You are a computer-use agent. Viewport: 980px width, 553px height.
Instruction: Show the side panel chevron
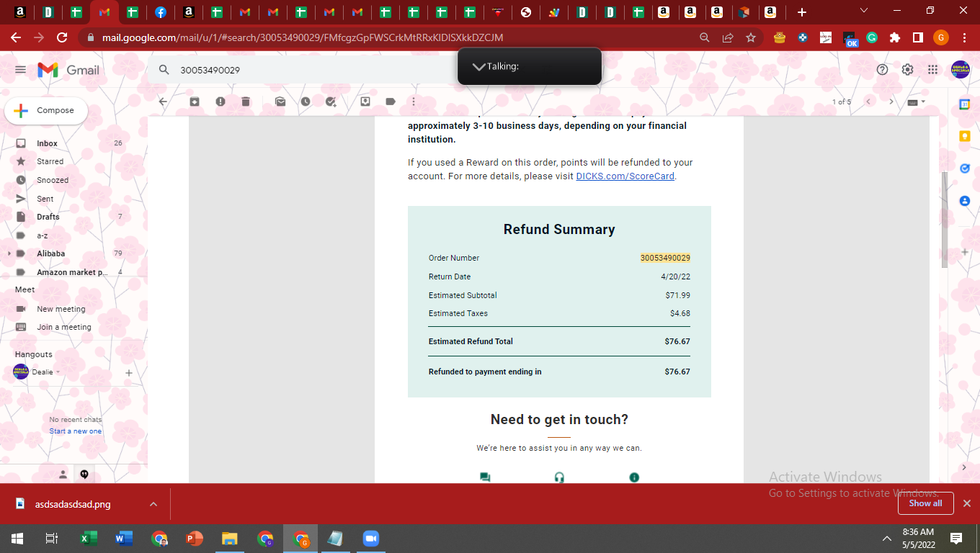pyautogui.click(x=964, y=467)
